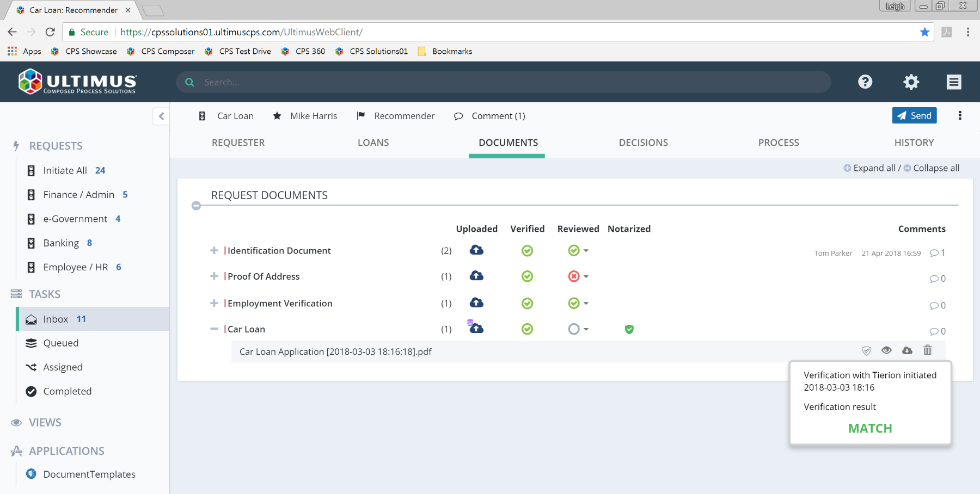Open the PROCESS tab
980x494 pixels.
(779, 142)
